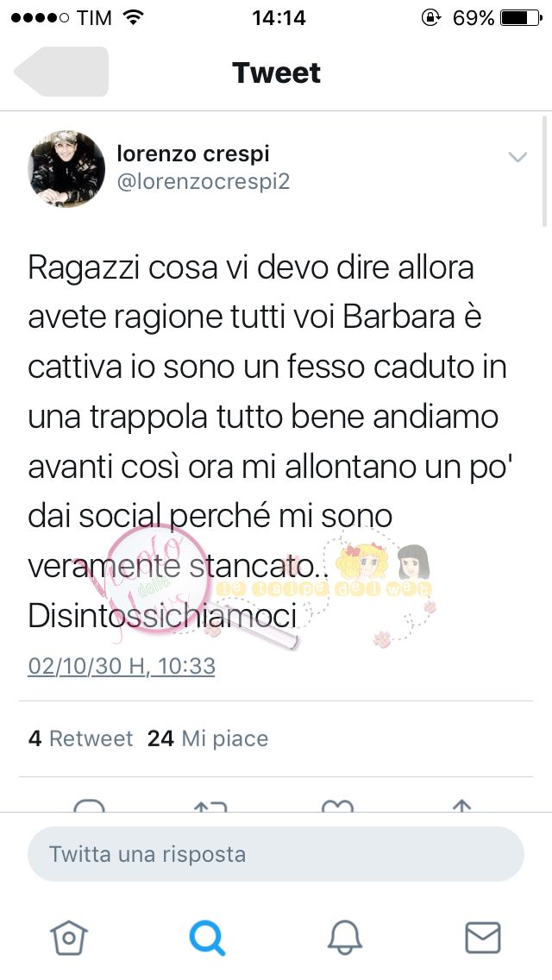This screenshot has width=552, height=980.
Task: Open the Notifications bell icon
Action: click(x=345, y=939)
